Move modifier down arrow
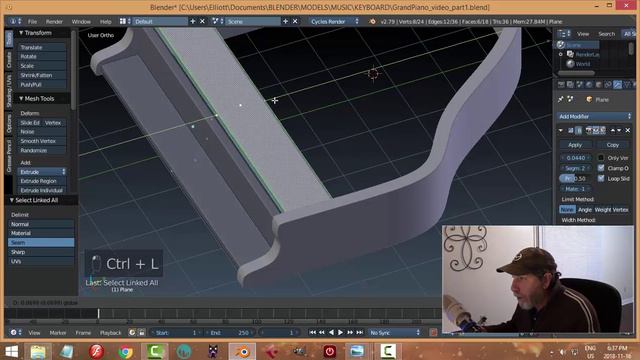 point(619,130)
